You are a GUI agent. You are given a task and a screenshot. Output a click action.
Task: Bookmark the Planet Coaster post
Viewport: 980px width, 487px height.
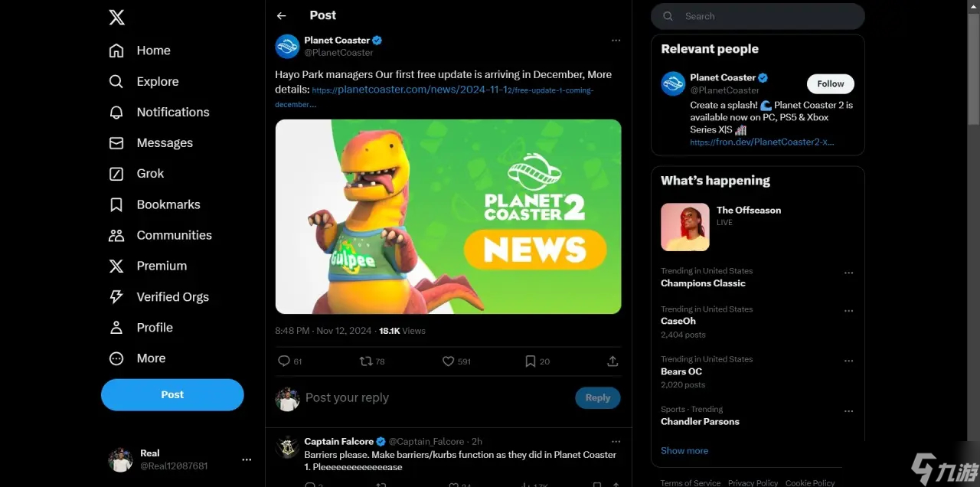point(530,361)
